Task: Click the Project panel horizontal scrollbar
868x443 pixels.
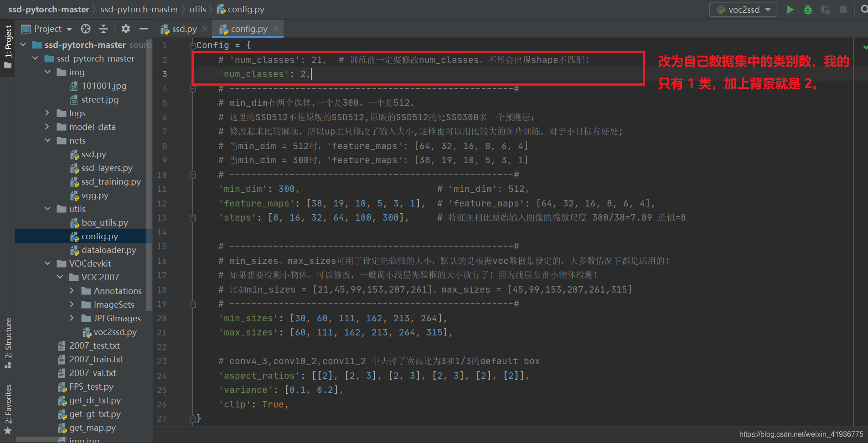Action: [41, 439]
